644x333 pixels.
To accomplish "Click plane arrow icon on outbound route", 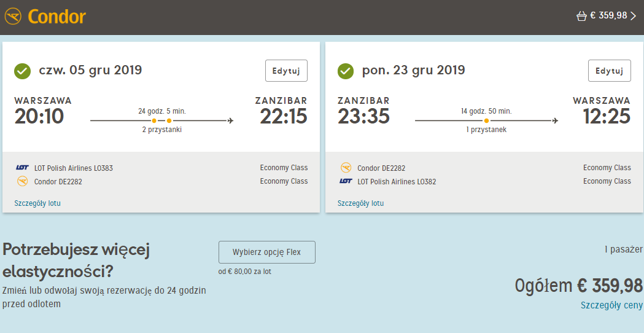I will pos(230,120).
